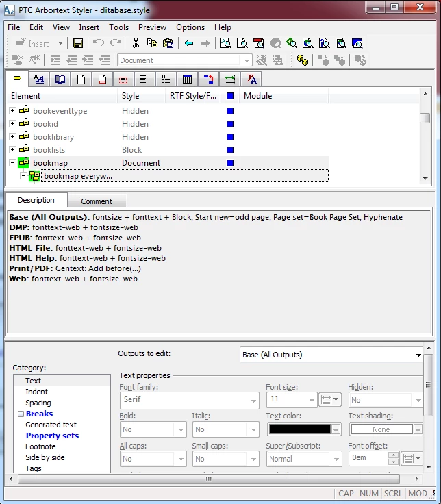
Task: Open the Super/Subscript dropdown
Action: [x=336, y=459]
